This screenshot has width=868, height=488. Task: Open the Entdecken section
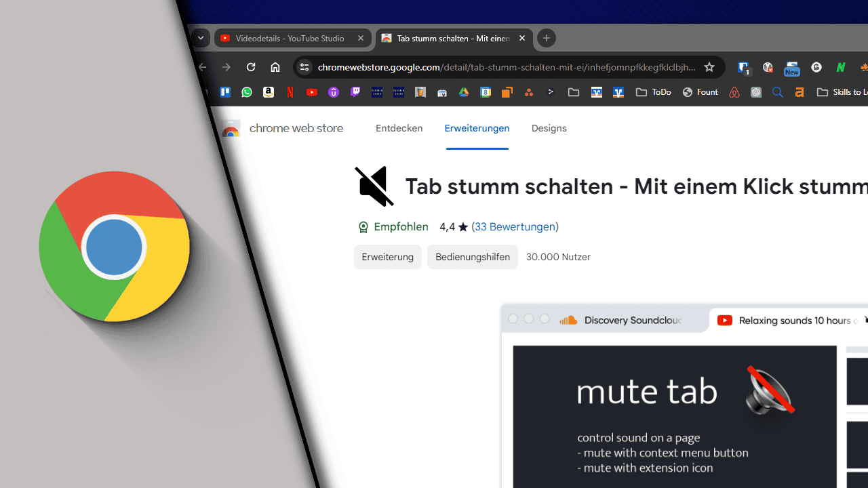point(399,128)
